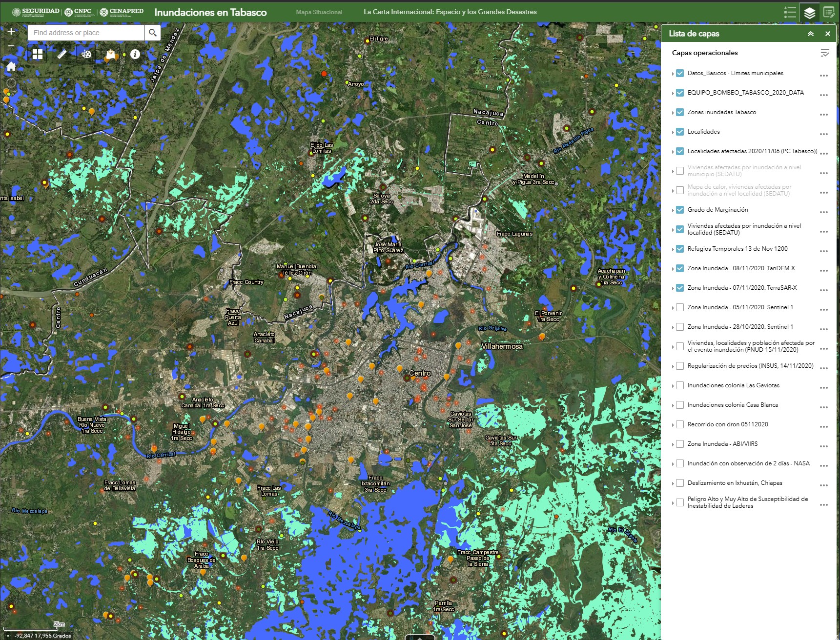Click the CNPC logo in header

[x=79, y=12]
